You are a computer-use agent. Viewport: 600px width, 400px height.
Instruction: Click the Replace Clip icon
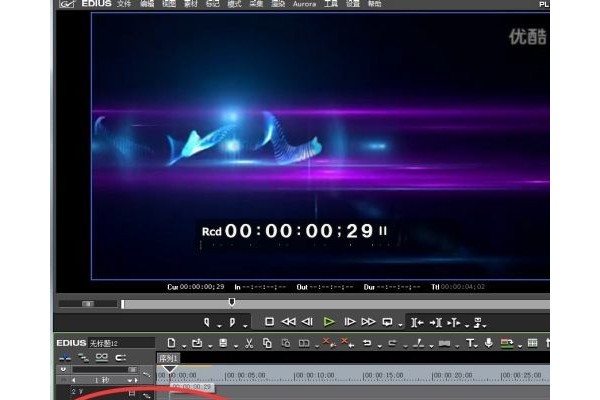(x=304, y=343)
